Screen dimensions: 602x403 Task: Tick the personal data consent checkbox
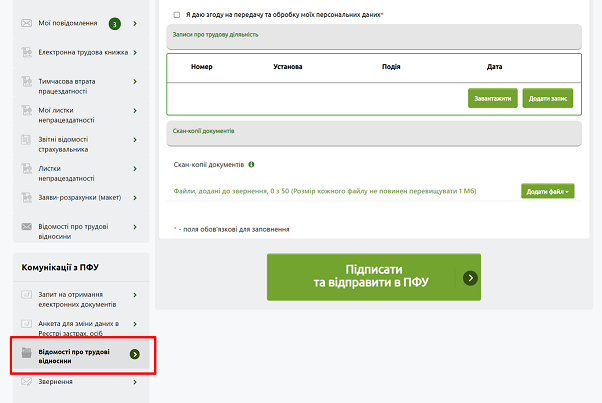tap(177, 15)
